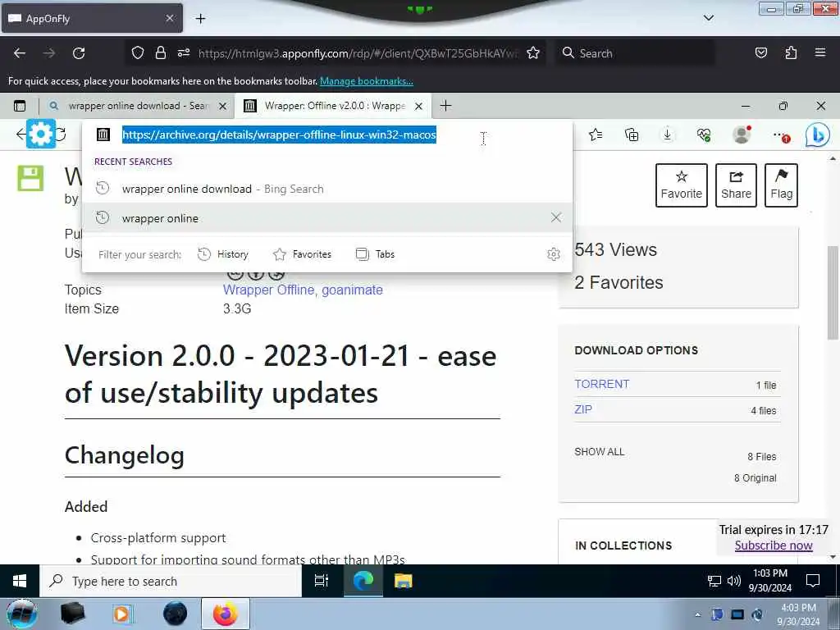Open the Bing Copilot sidebar button
The height and width of the screenshot is (630, 840).
(818, 135)
